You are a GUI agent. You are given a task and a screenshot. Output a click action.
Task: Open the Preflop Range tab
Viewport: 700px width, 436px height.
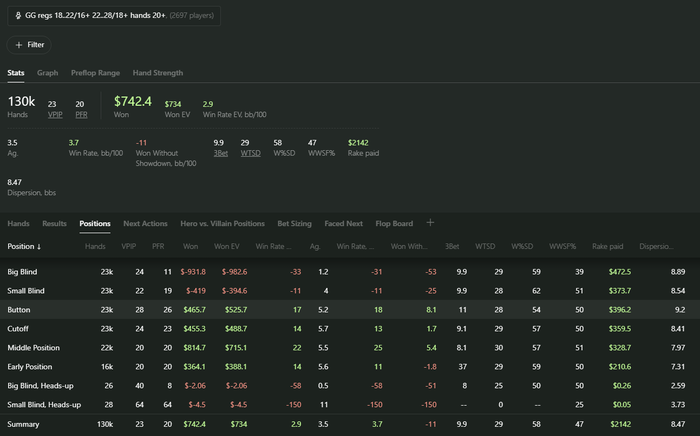point(95,73)
